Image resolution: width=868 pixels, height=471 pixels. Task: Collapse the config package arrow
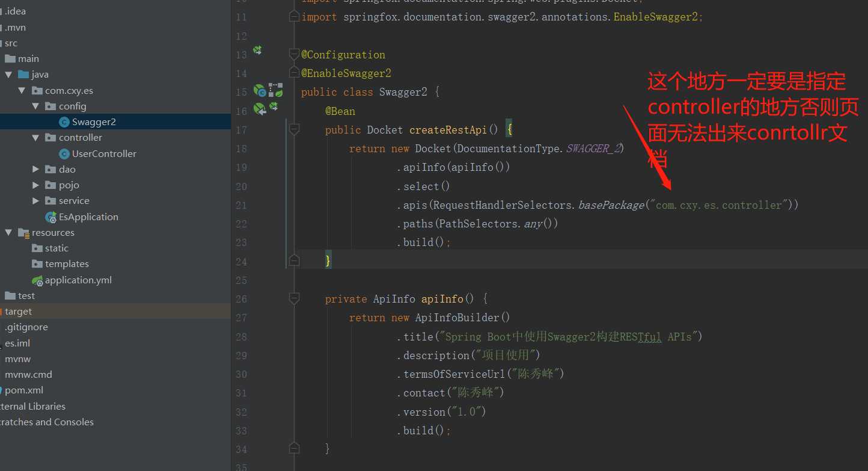36,106
